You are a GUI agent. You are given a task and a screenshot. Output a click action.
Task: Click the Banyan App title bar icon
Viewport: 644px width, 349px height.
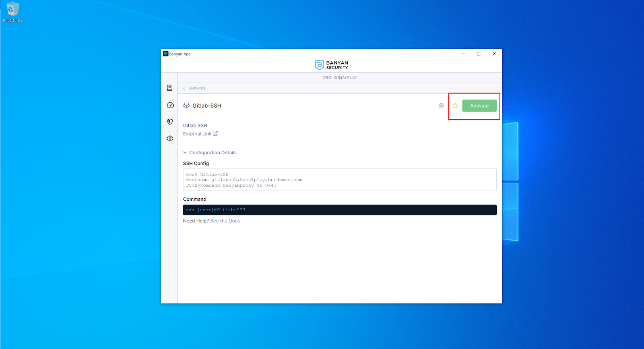pos(165,54)
